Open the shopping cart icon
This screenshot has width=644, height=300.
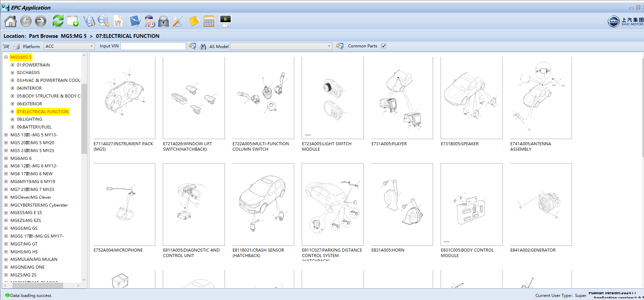coord(6,46)
